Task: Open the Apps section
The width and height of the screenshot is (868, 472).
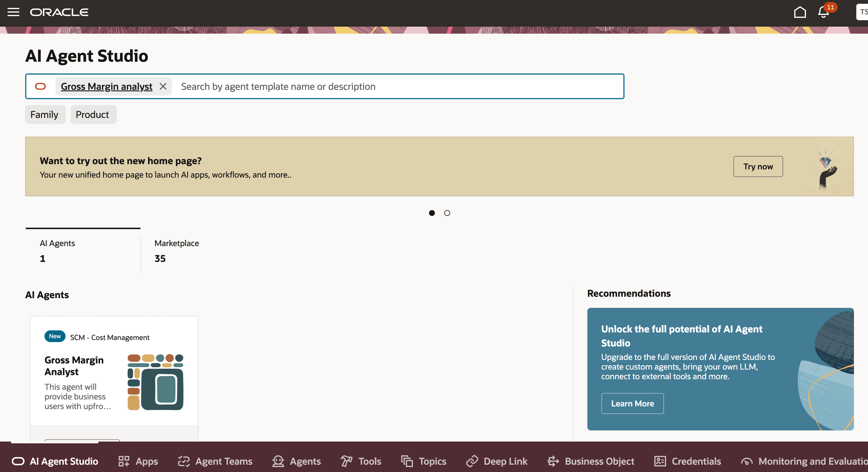Action: point(138,461)
